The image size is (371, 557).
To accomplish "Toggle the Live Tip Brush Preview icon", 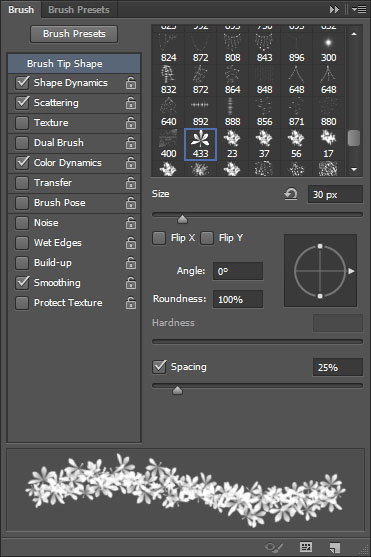I will [x=274, y=547].
